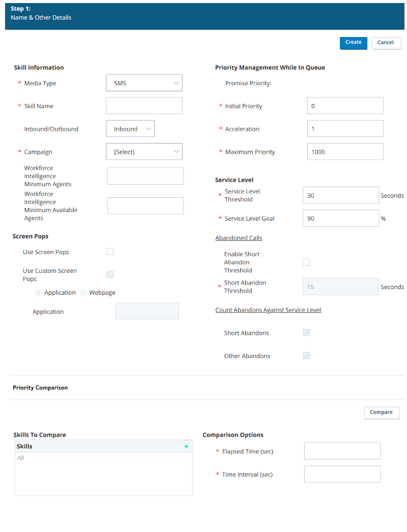Click the Elapsed Time input field
The image size is (407, 532).
click(342, 450)
